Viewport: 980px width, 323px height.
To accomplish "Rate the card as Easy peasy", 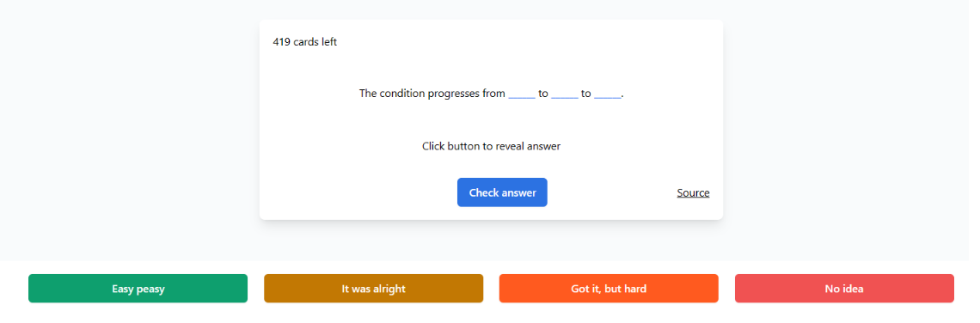I will click(138, 289).
